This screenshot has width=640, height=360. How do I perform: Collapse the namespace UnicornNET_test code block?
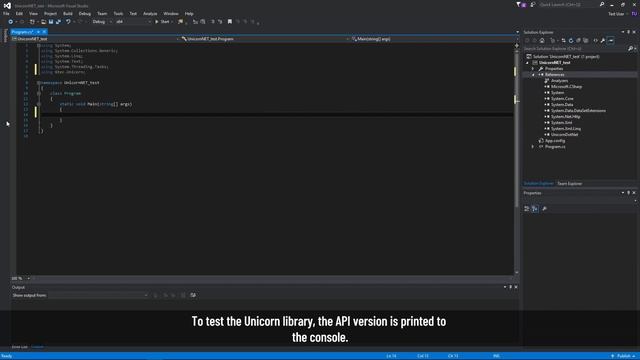[39, 82]
